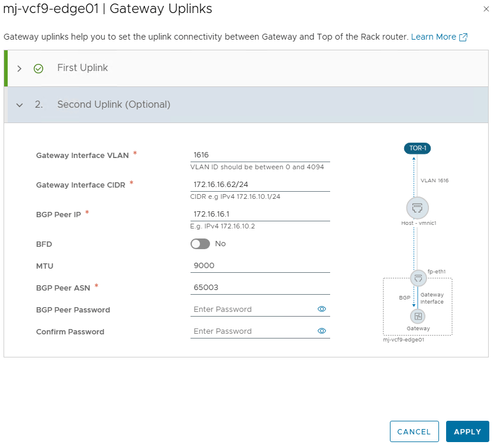This screenshot has height=448, width=497.
Task: Focus the Gateway Interface VLAN field
Action: coord(260,155)
